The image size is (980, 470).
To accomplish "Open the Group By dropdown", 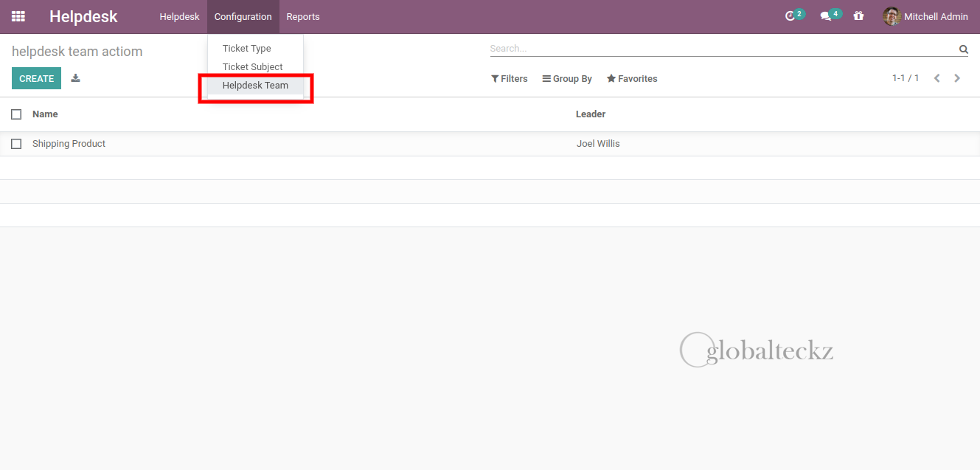I will [567, 79].
